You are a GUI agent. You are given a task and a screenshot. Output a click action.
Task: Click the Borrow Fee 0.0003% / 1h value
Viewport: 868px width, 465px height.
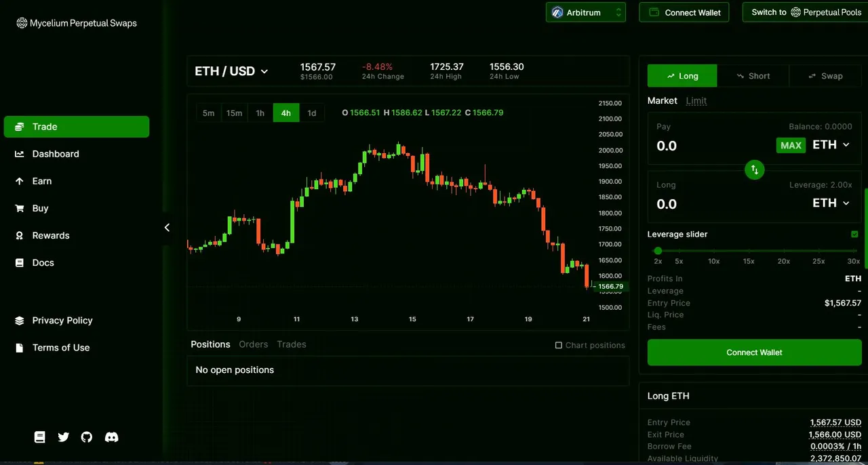[835, 447]
